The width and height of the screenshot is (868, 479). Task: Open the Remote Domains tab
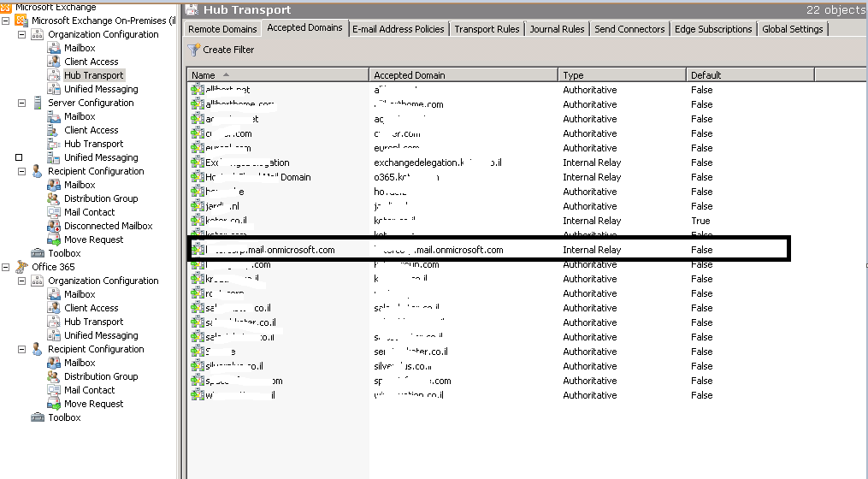coord(222,29)
